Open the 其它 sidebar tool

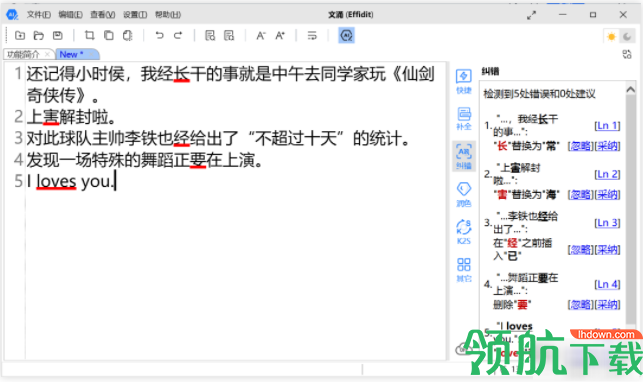click(x=464, y=270)
